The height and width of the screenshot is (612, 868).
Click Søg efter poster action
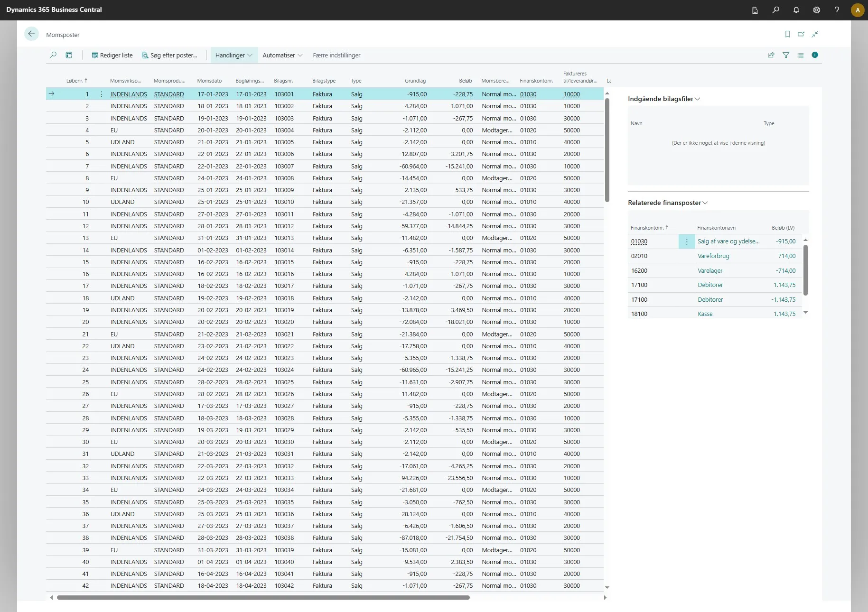click(169, 55)
